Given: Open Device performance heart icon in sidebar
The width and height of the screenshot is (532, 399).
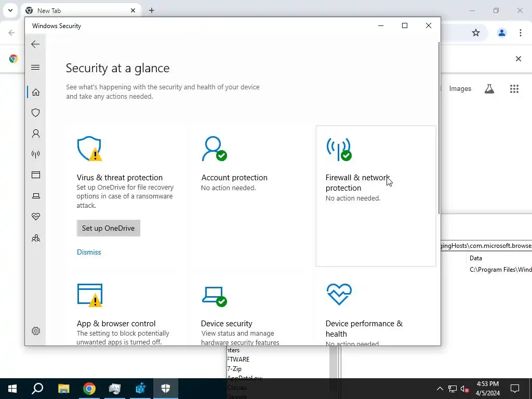Looking at the screenshot, I should (36, 217).
